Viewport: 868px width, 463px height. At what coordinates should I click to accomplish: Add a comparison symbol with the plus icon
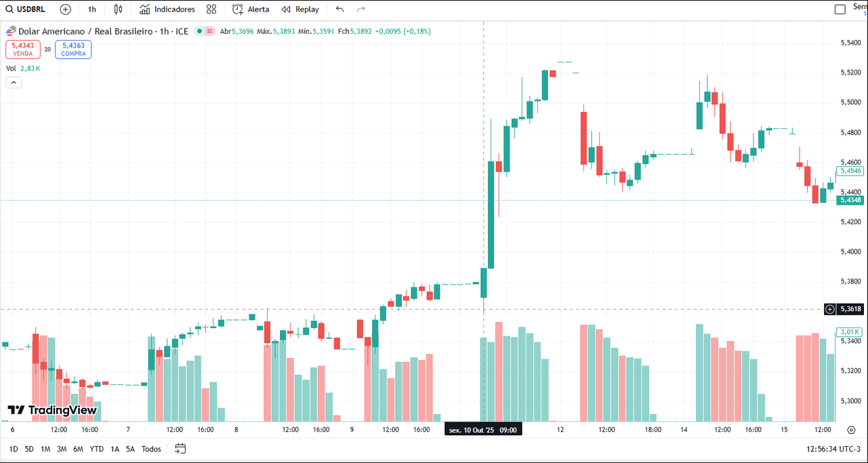pos(65,9)
